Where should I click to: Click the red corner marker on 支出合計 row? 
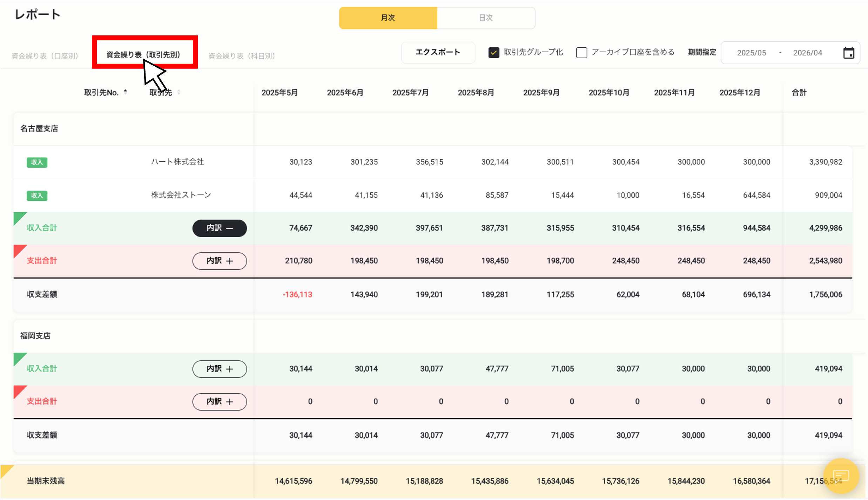(x=18, y=251)
